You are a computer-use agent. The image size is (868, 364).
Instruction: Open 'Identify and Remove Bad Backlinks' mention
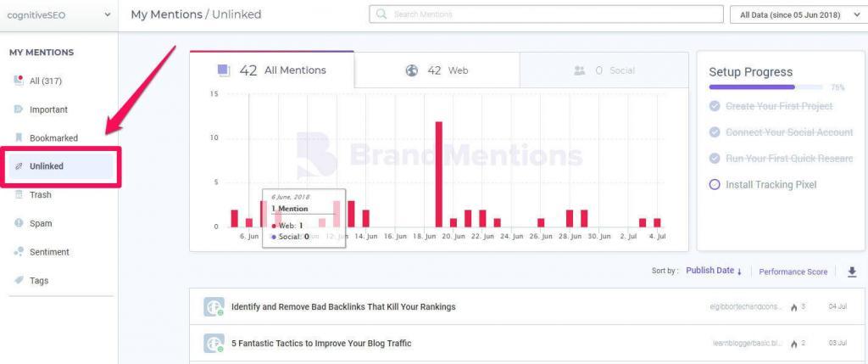pos(343,306)
